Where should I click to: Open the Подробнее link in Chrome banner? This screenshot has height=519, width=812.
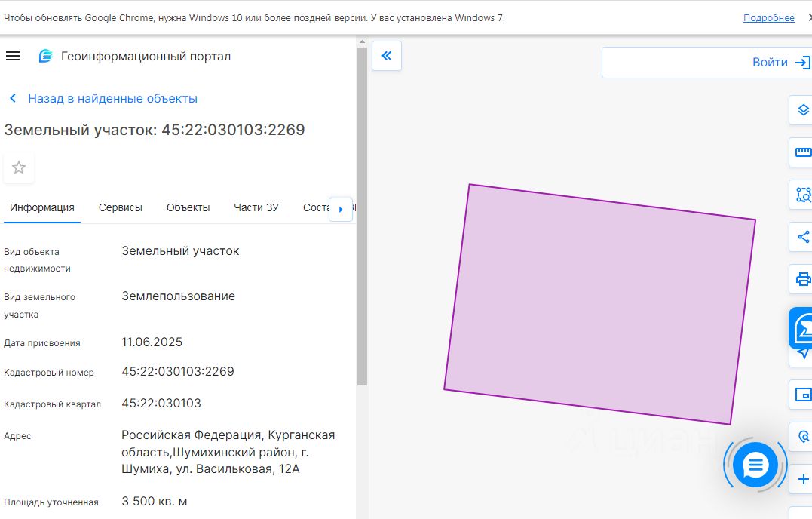(x=768, y=17)
